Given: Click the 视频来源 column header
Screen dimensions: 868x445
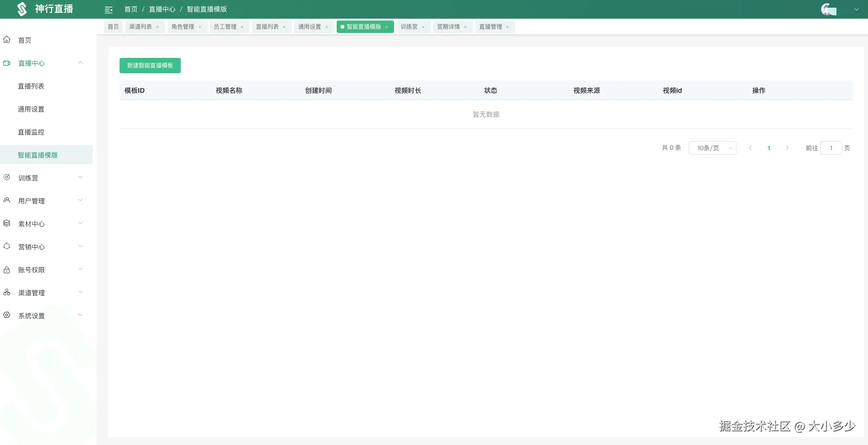Looking at the screenshot, I should (x=587, y=90).
